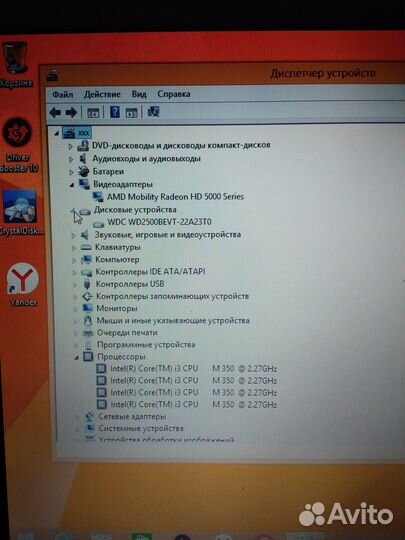Select the Программные устройства category label

coord(146,345)
